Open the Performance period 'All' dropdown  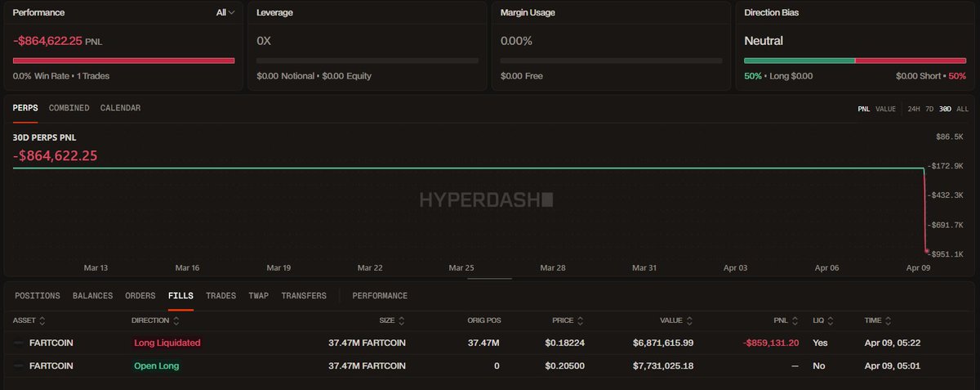[225, 13]
